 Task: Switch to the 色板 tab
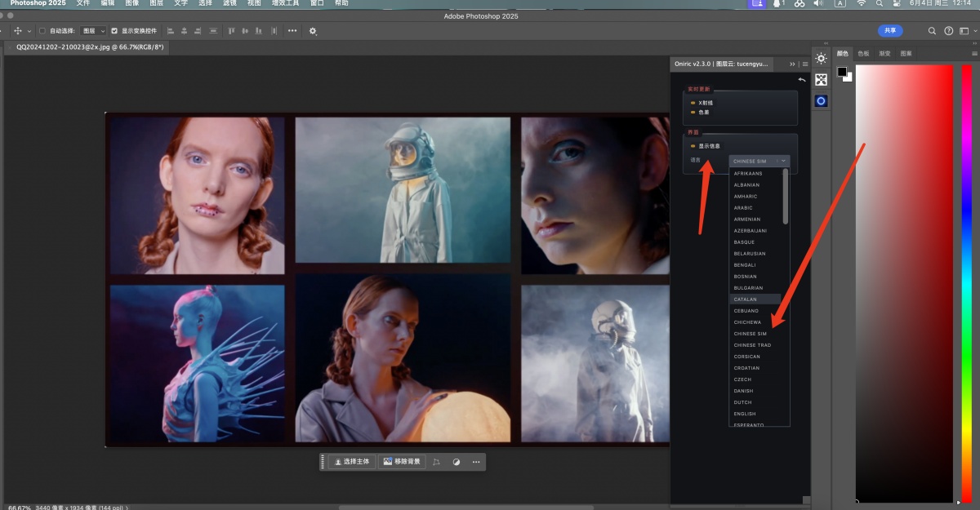864,53
